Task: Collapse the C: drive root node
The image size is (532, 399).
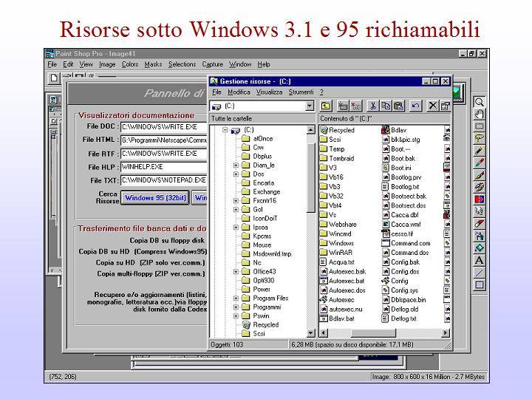Action: click(225, 130)
